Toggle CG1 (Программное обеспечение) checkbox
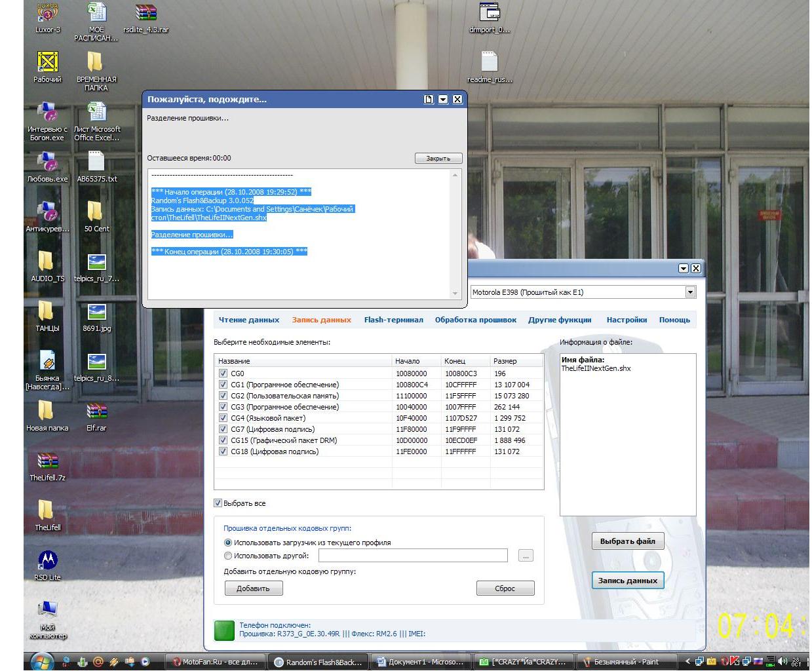The height and width of the screenshot is (671, 812). click(223, 385)
